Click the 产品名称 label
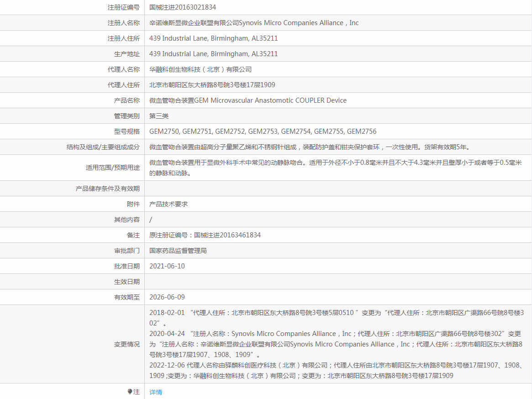The width and height of the screenshot is (532, 399). click(x=127, y=100)
